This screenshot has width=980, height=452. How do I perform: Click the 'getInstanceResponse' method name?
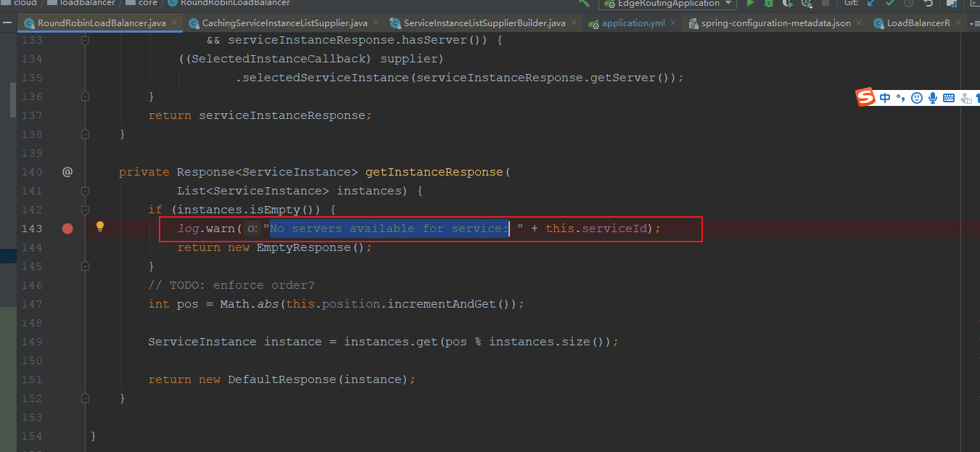point(434,172)
